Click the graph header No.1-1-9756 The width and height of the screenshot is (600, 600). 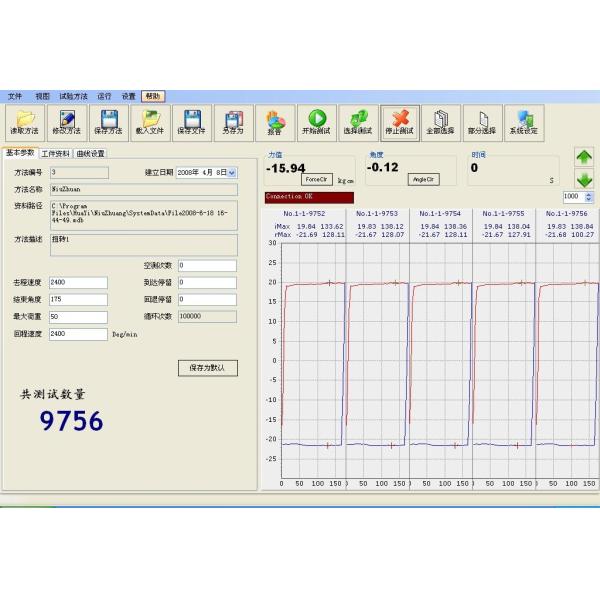pyautogui.click(x=566, y=214)
